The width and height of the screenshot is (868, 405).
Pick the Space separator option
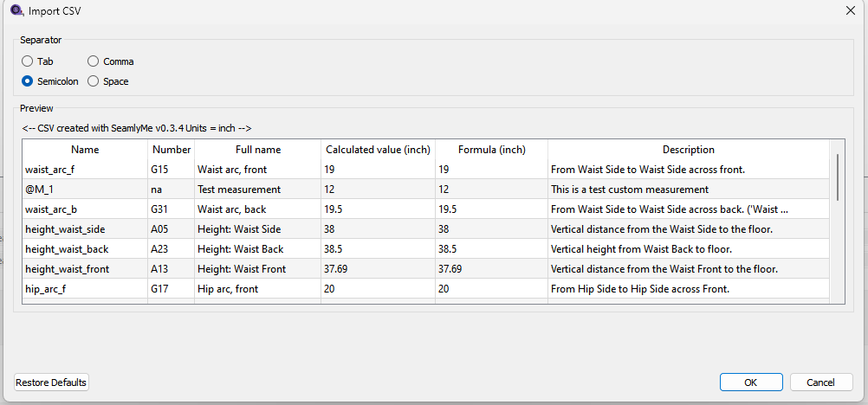pos(94,81)
